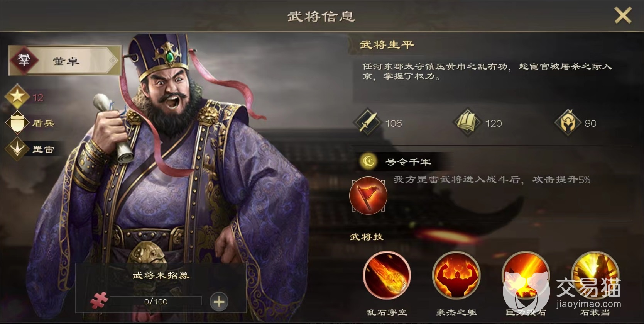Tap the 群 faction emblem
The image size is (644, 324).
pyautogui.click(x=24, y=60)
